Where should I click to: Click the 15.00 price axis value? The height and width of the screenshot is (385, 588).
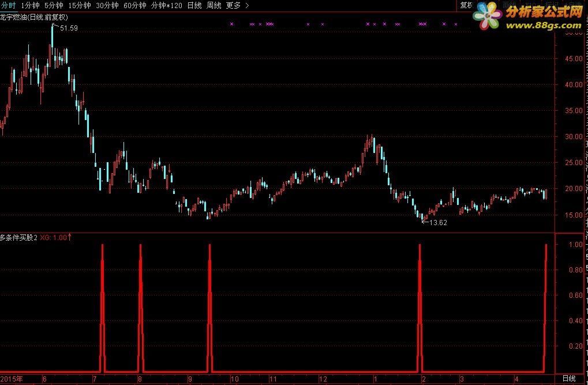coord(574,215)
